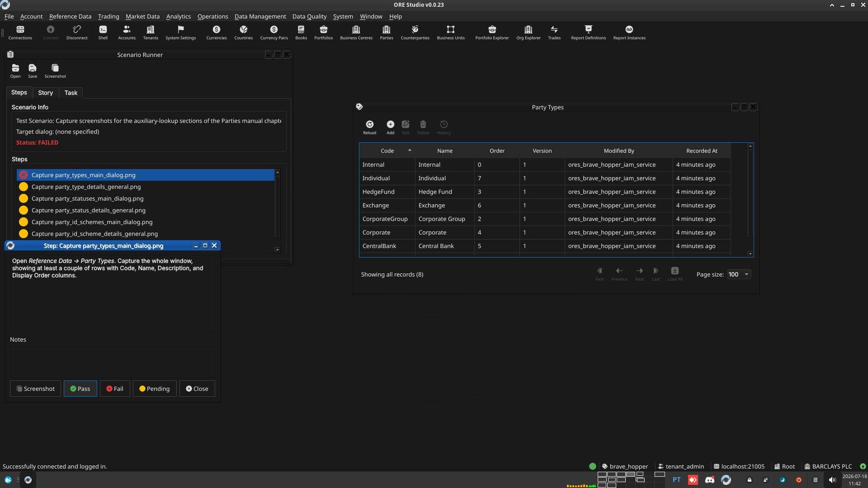
Task: Open Report Definitions icon
Action: pyautogui.click(x=588, y=32)
